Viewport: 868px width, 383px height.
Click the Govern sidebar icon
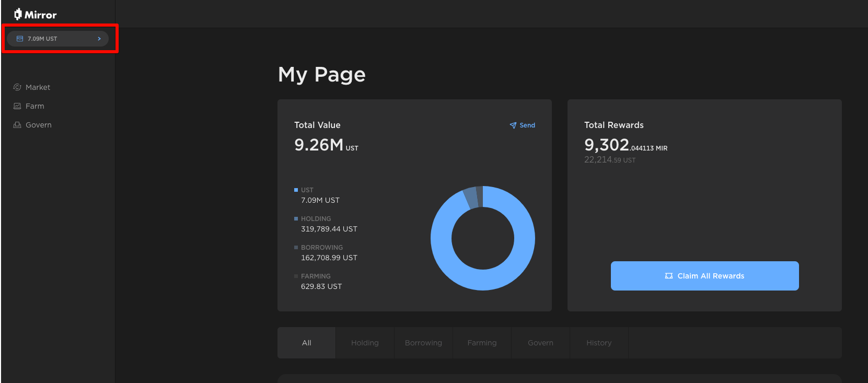(x=17, y=125)
